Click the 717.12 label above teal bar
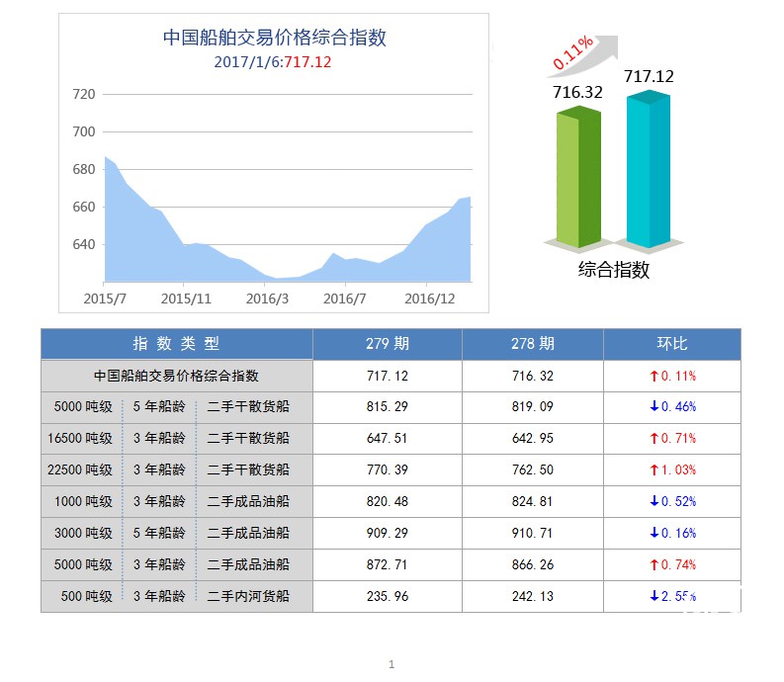The height and width of the screenshot is (682, 784). click(649, 76)
